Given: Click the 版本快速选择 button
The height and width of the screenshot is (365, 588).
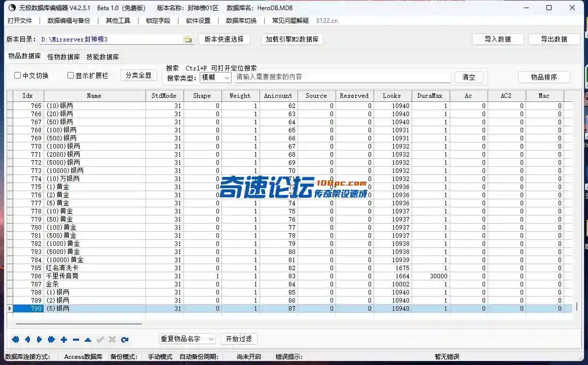Looking at the screenshot, I should 224,39.
